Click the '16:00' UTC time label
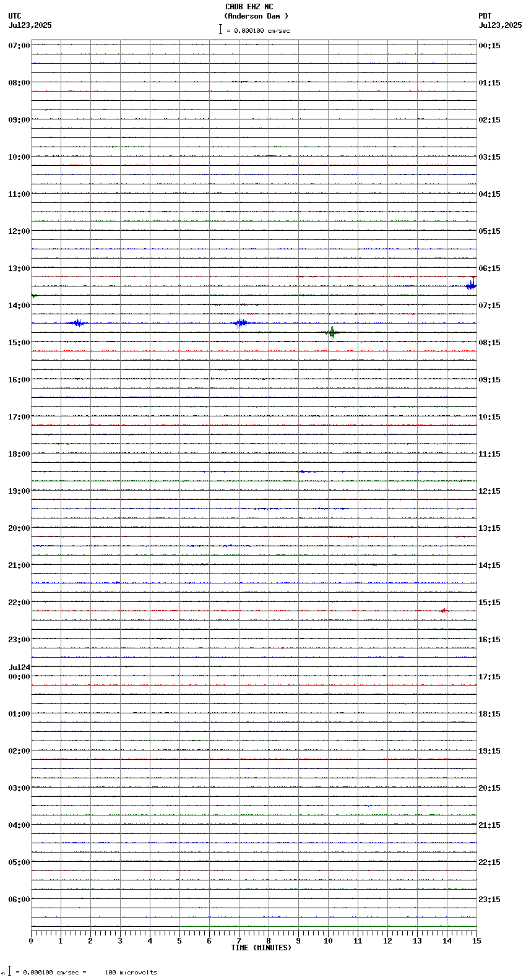This screenshot has height=980, width=526. tap(19, 380)
